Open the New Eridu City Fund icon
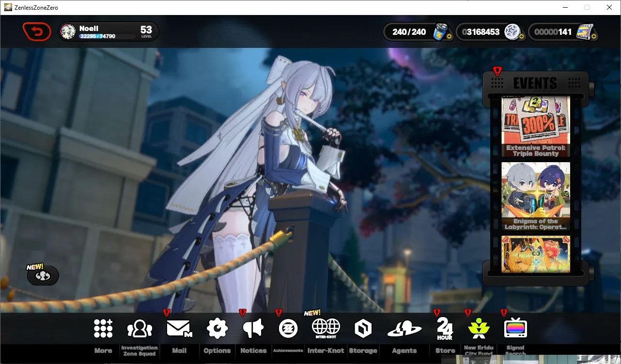The image size is (621, 364). pyautogui.click(x=479, y=329)
